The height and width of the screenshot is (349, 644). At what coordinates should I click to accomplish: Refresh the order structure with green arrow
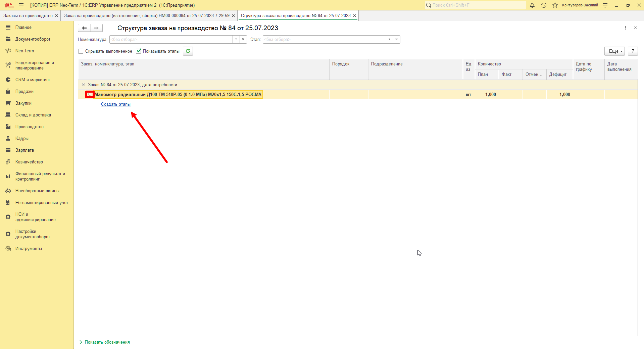pos(188,51)
